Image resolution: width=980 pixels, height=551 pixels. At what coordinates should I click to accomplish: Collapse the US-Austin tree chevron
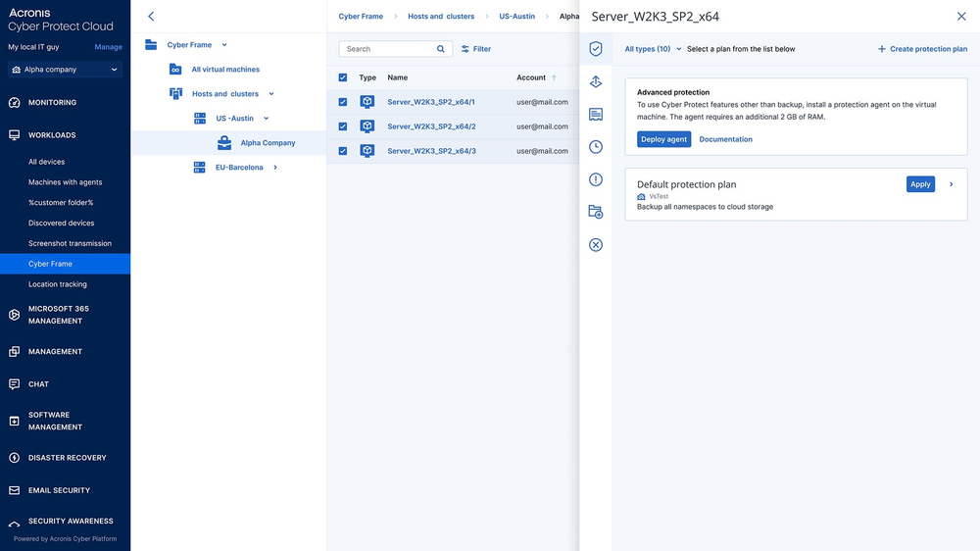coord(267,119)
